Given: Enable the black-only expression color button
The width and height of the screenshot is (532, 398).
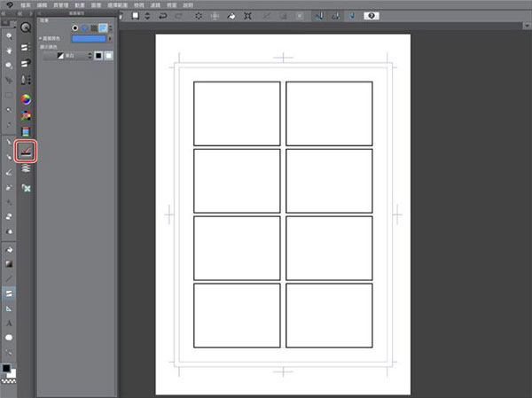Looking at the screenshot, I should pyautogui.click(x=98, y=56).
